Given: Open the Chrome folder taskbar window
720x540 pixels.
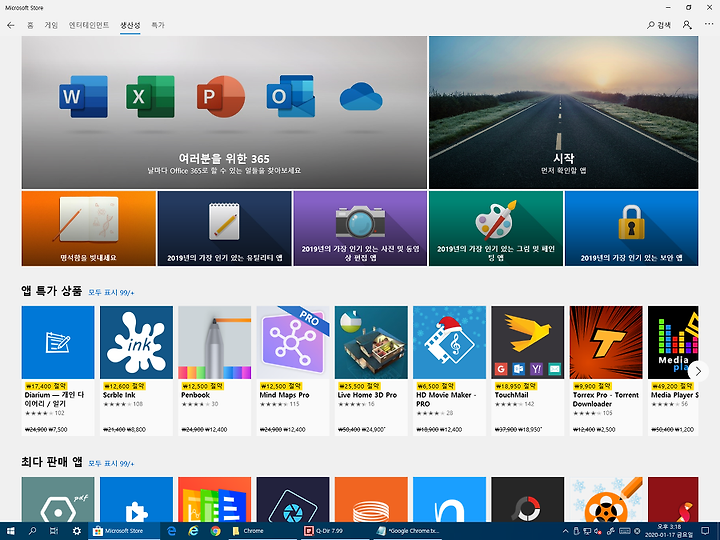Looking at the screenshot, I should [x=262, y=531].
